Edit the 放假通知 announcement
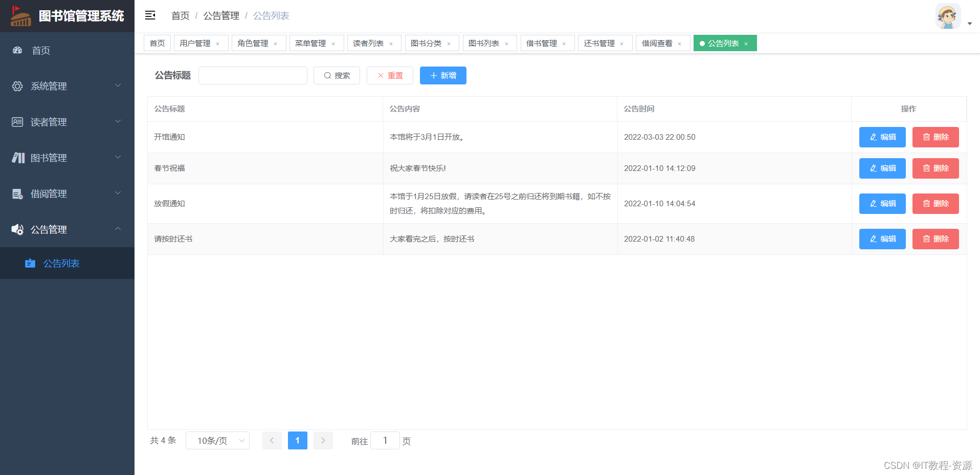The height and width of the screenshot is (475, 980). (882, 204)
